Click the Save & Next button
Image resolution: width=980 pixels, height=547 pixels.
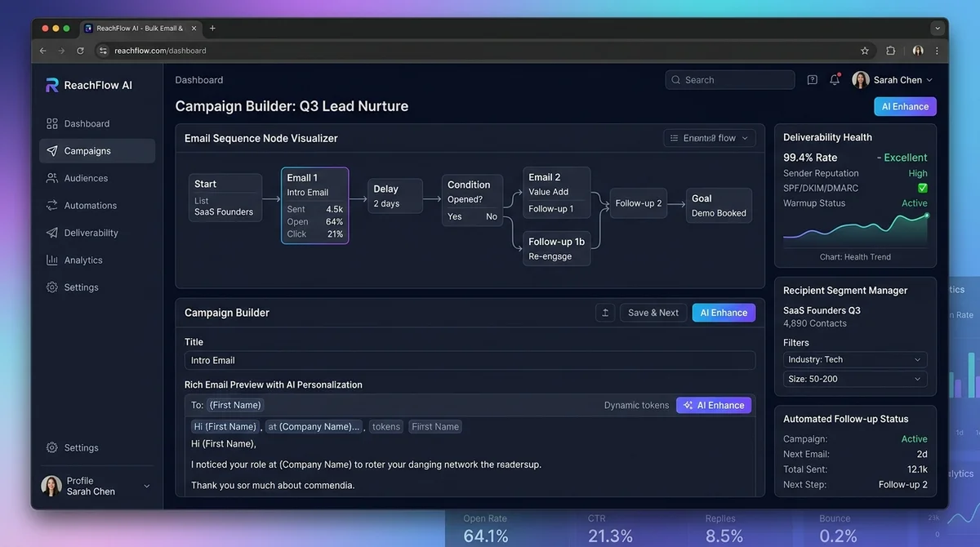653,313
